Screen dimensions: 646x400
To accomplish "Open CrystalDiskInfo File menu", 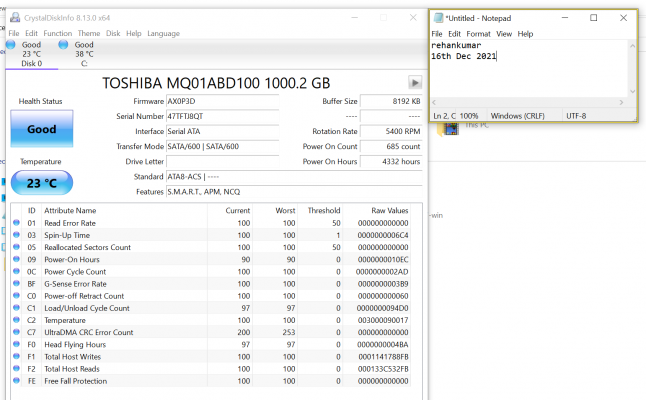I will tap(14, 33).
